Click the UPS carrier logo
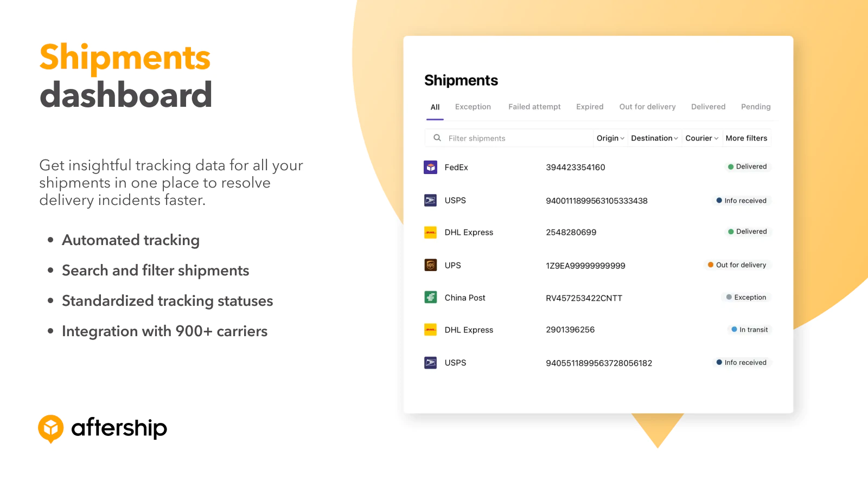Image resolution: width=868 pixels, height=488 pixels. (430, 265)
